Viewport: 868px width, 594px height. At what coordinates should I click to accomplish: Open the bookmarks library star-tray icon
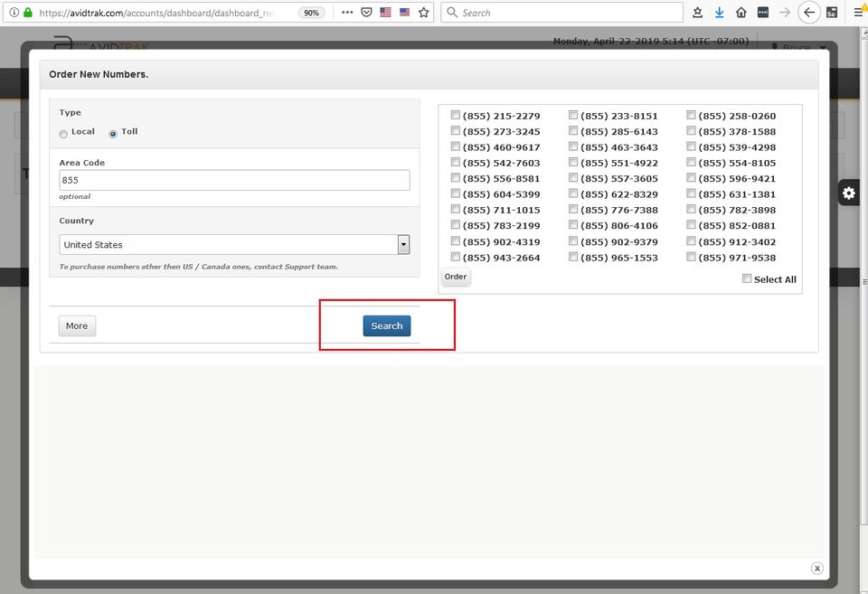(697, 12)
